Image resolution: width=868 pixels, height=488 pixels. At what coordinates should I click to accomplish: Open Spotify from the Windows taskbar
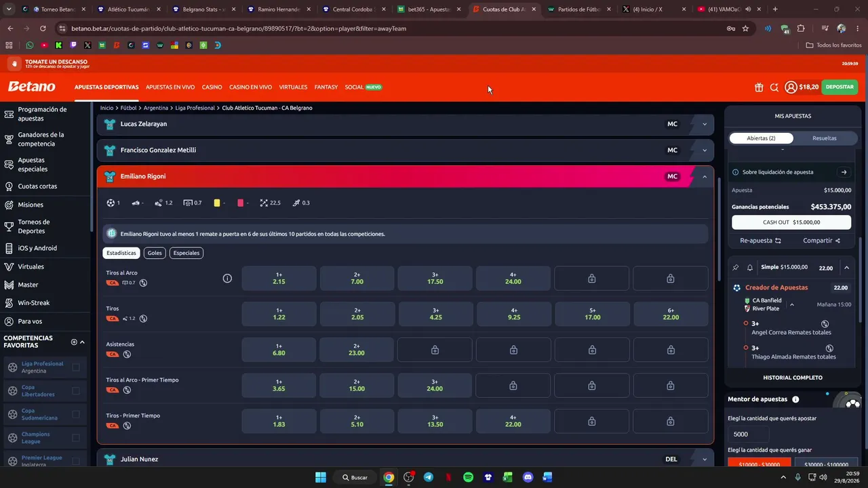coord(468,477)
